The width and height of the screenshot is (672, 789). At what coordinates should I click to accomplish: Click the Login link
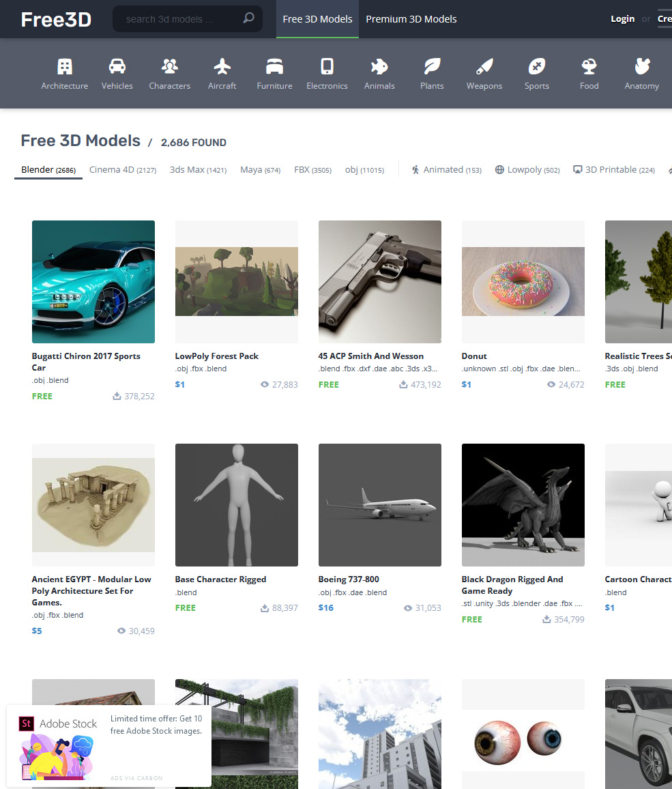point(622,18)
